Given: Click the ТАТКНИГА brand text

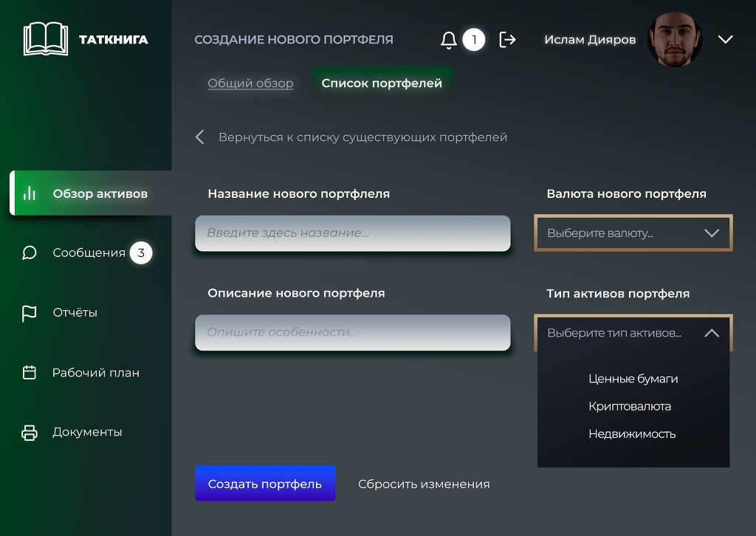Looking at the screenshot, I should click(x=113, y=40).
